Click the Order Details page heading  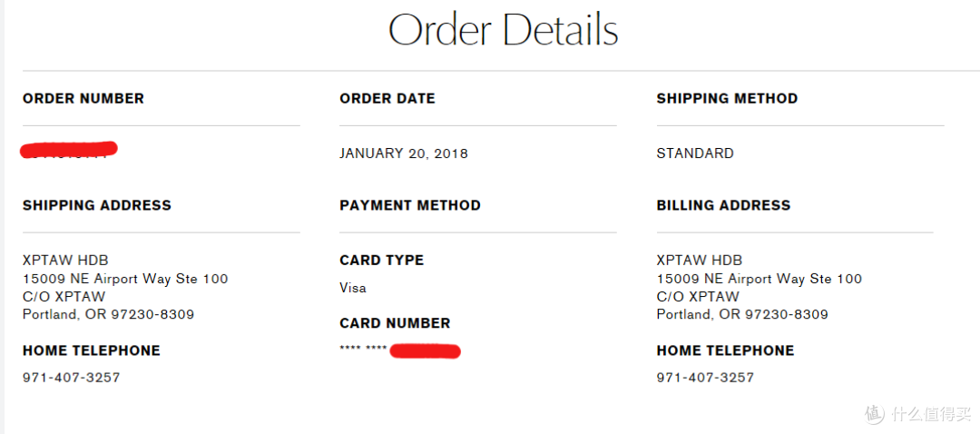pos(503,30)
